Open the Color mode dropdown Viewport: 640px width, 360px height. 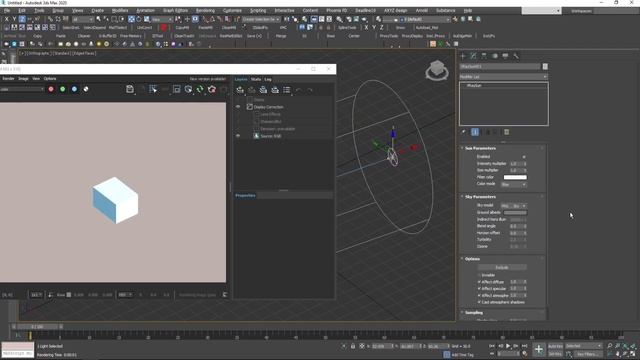tap(513, 184)
